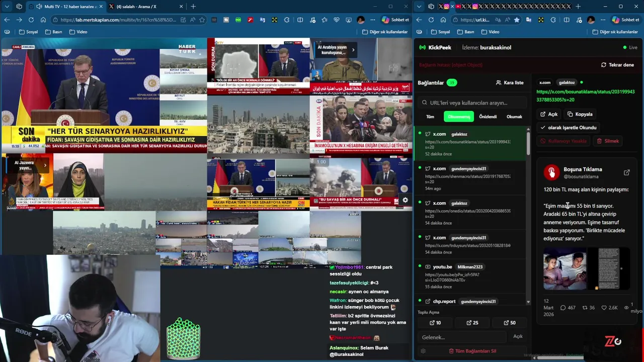Expand the Al Arabiya stream chevron

click(353, 50)
